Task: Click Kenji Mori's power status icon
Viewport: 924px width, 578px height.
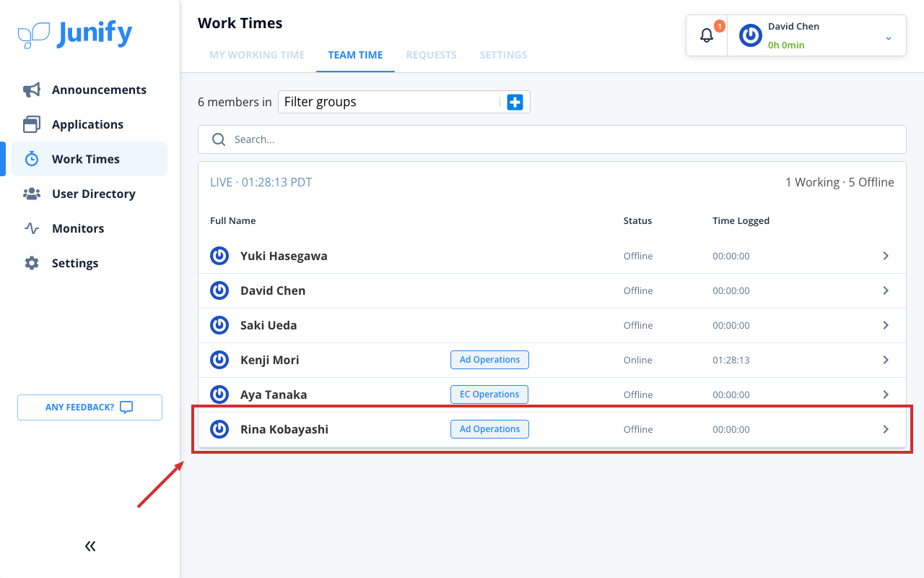Action: (x=219, y=360)
